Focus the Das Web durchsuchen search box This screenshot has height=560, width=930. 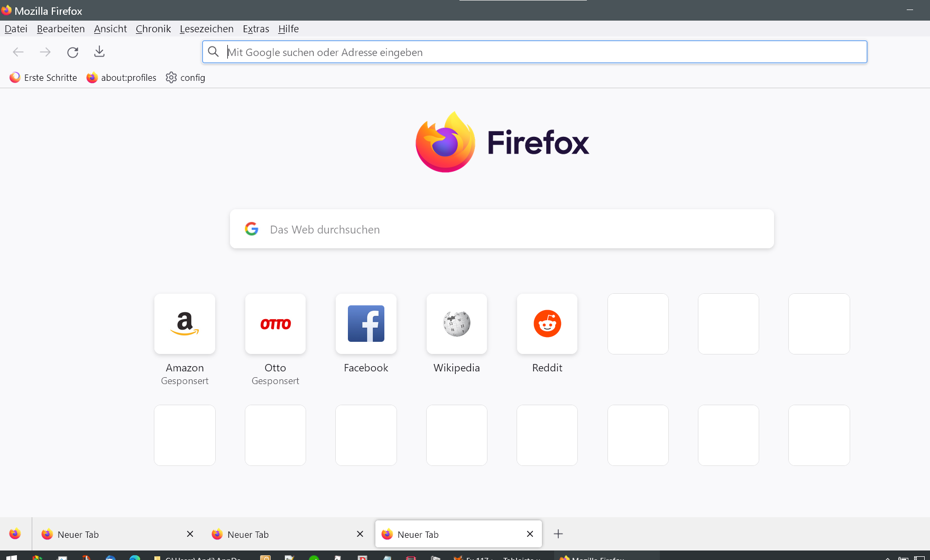pyautogui.click(x=502, y=229)
